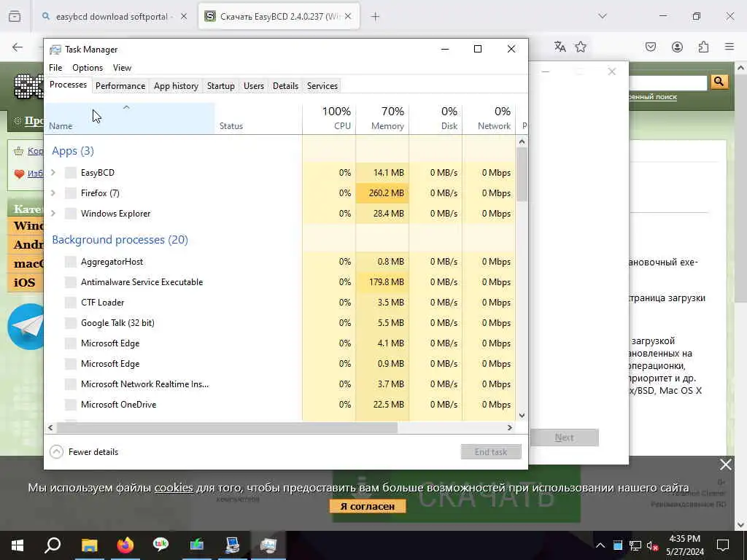747x560 pixels.
Task: Expand the EasyBCD app row
Action: point(53,172)
